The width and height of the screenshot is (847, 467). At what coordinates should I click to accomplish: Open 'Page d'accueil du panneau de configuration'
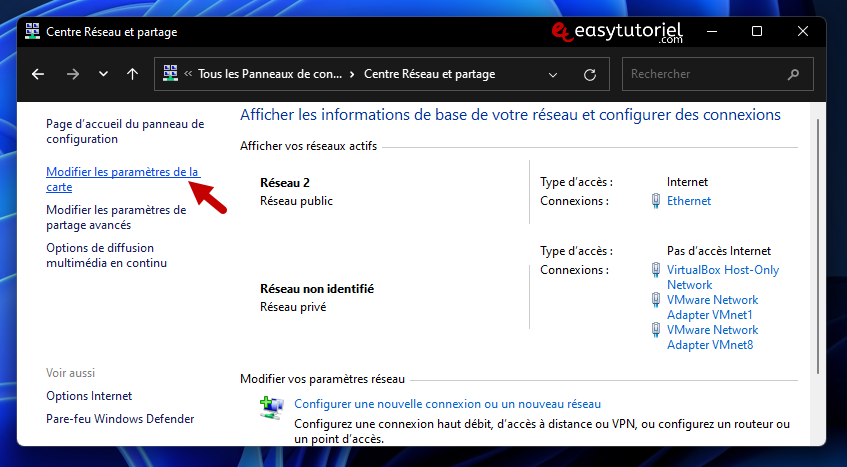(125, 131)
